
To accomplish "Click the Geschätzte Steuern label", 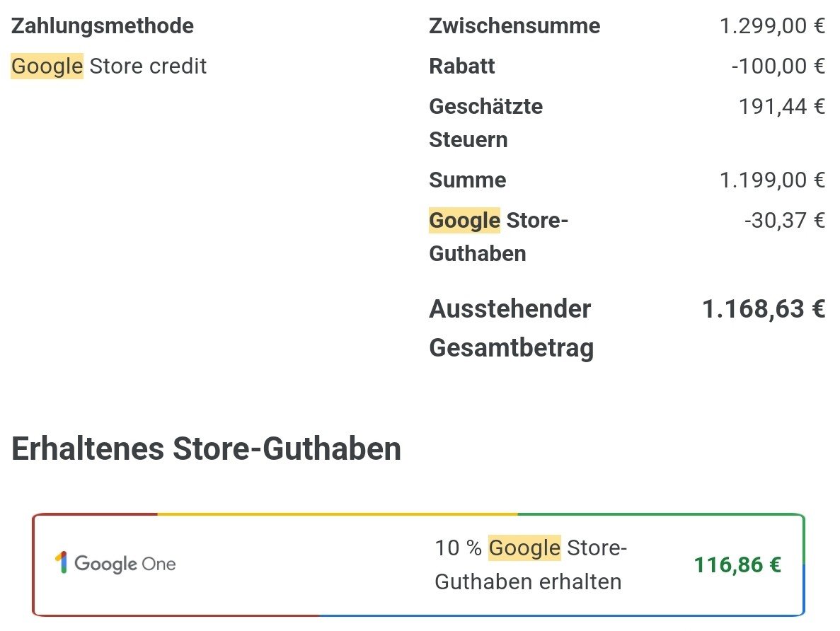I will pyautogui.click(x=486, y=123).
